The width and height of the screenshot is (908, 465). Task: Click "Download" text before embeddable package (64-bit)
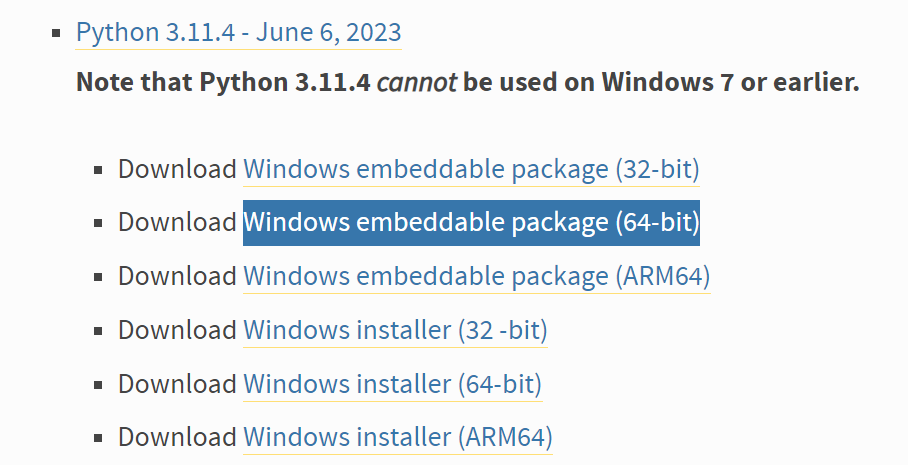[x=177, y=222]
